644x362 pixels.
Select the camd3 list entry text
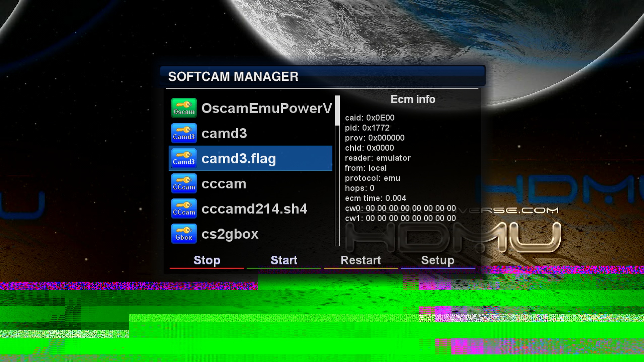tap(224, 133)
